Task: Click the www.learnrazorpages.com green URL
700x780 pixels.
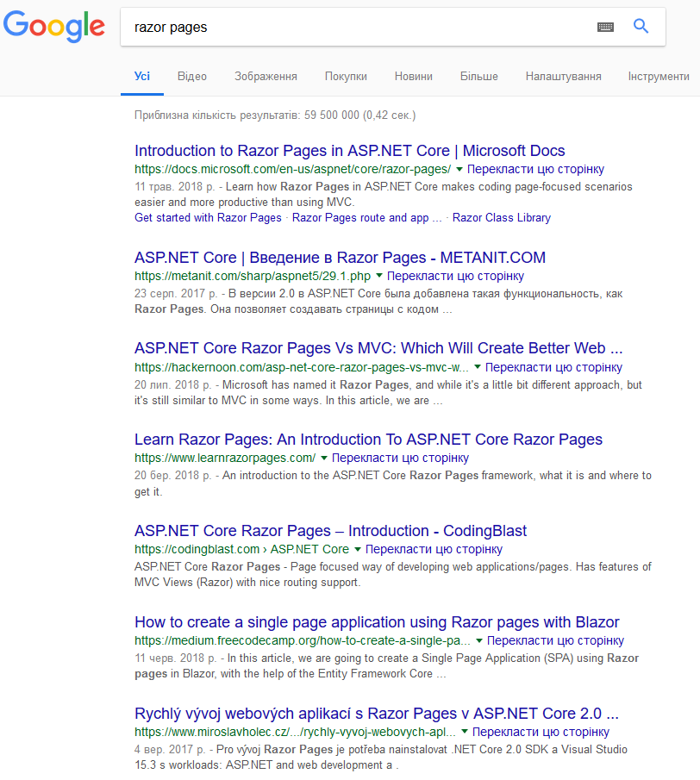Action: coord(225,458)
